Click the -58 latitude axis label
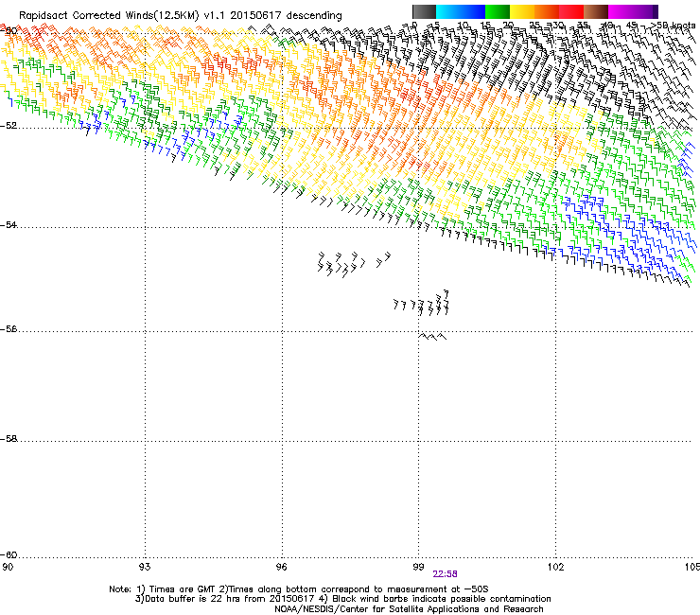 coord(9,439)
